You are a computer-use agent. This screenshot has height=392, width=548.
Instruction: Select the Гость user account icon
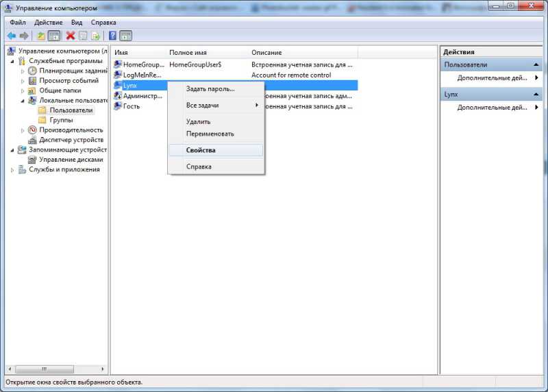(118, 106)
